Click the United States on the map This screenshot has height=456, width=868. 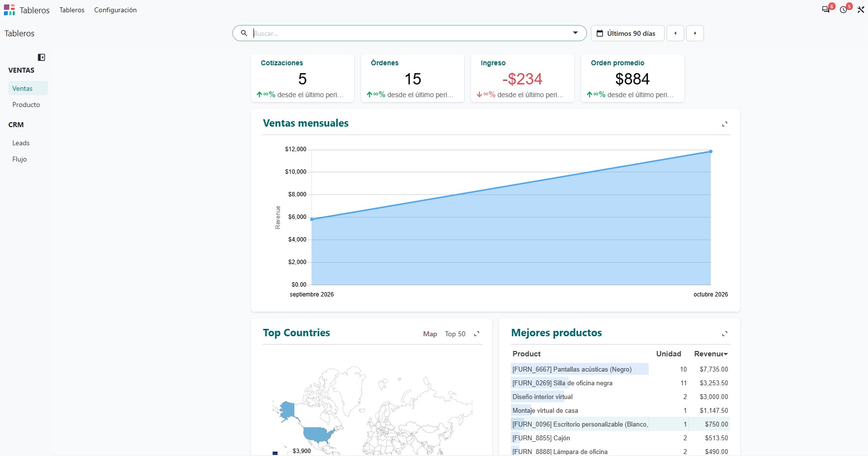coord(318,435)
